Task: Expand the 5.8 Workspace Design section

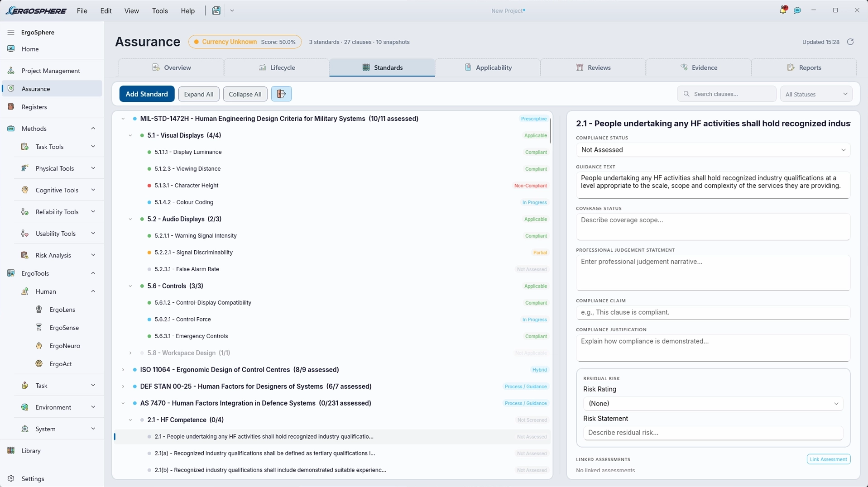Action: click(x=130, y=353)
